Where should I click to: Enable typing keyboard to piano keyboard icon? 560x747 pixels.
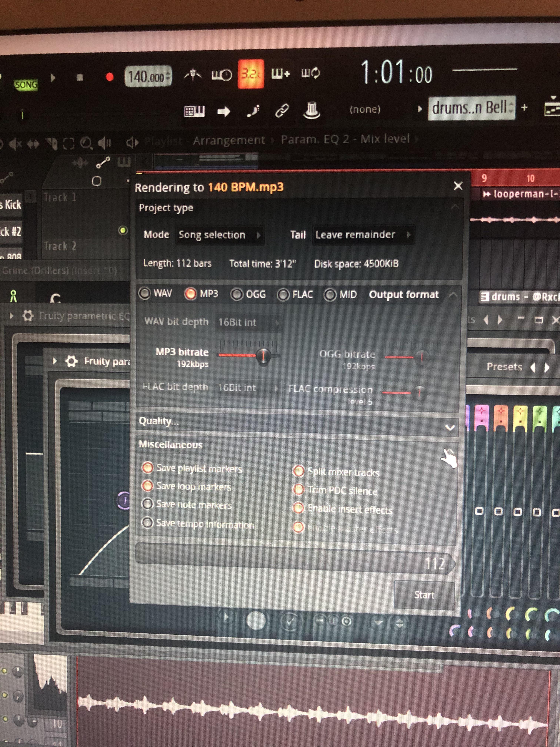tap(194, 112)
